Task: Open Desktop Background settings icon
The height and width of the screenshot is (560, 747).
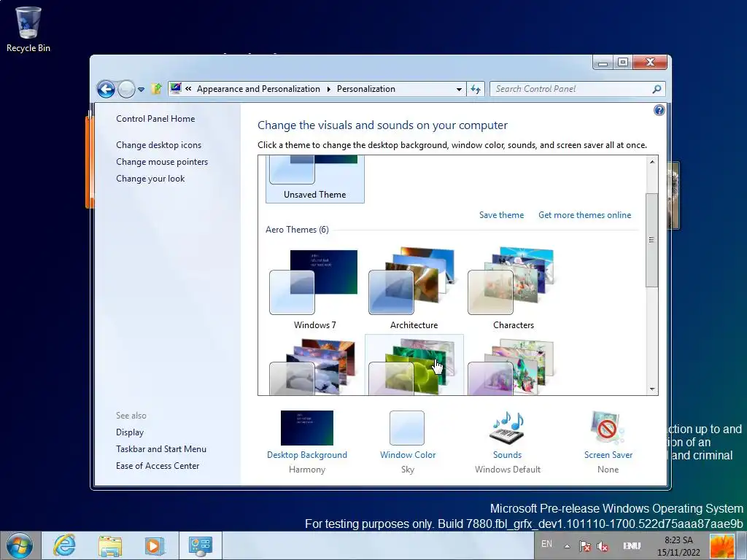Action: (x=307, y=428)
